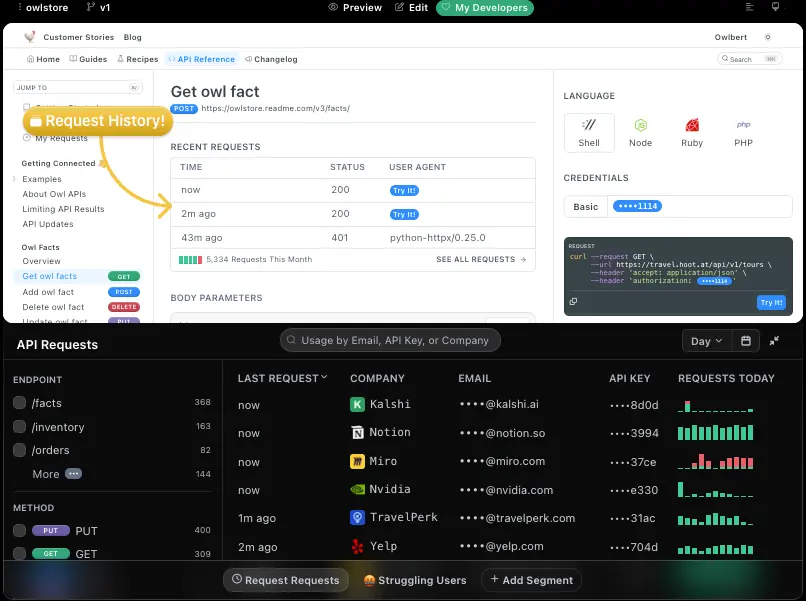Click Miro's requests today bar chart
This screenshot has width=806, height=601.
716,461
